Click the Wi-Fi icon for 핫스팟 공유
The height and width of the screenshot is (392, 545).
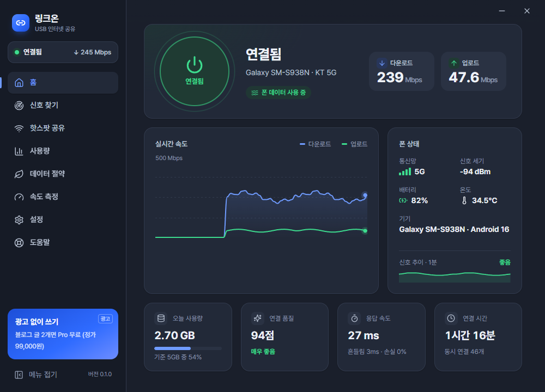(19, 128)
